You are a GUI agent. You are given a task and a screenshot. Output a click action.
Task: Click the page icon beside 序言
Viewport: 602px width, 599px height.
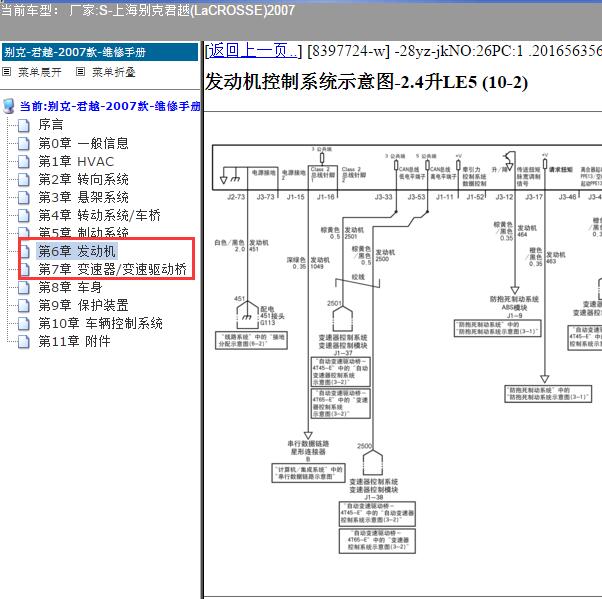coord(24,125)
